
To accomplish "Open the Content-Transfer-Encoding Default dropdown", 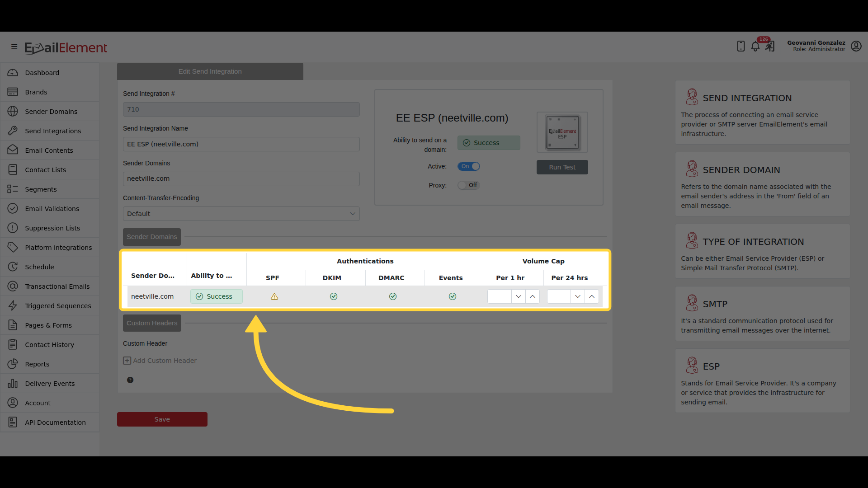I will click(x=241, y=214).
